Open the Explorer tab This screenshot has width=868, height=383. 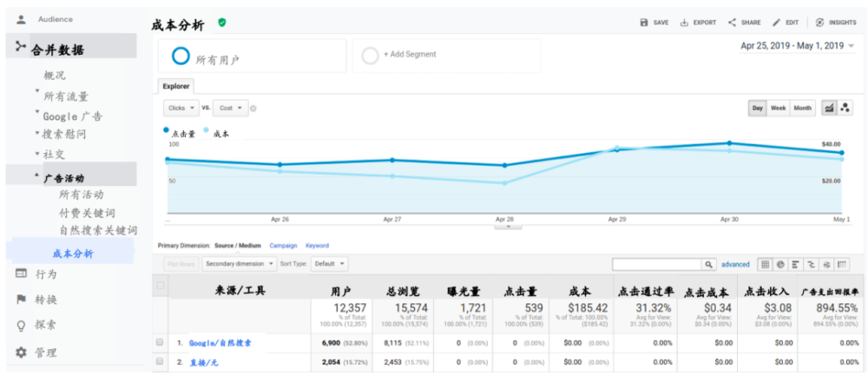176,87
